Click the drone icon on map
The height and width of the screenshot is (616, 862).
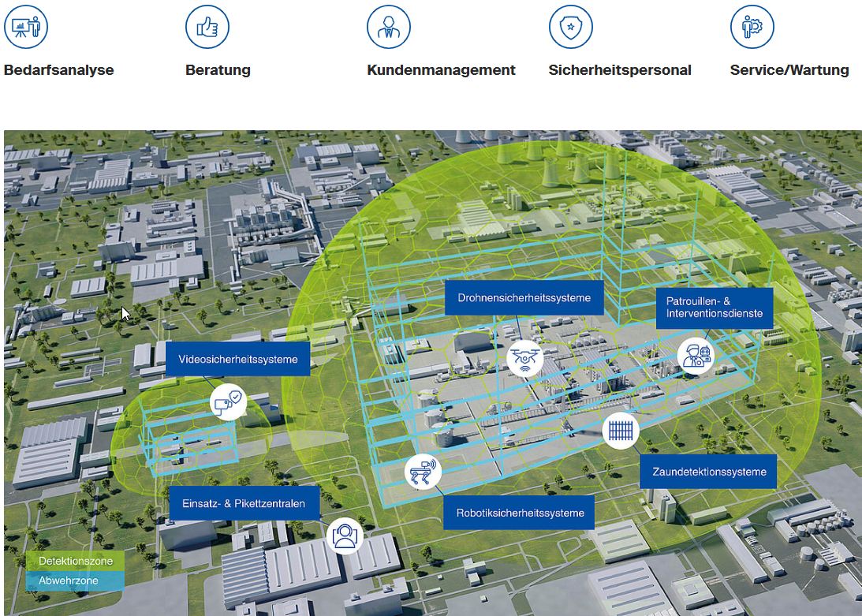pyautogui.click(x=525, y=359)
